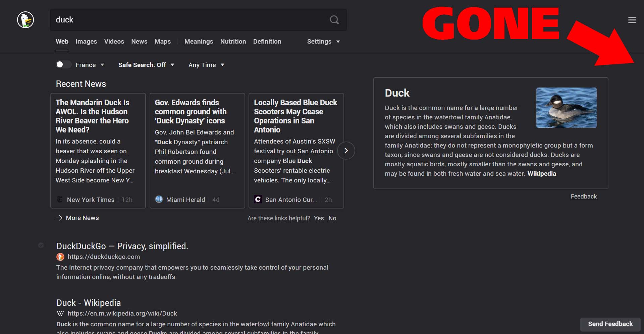The width and height of the screenshot is (644, 334).
Task: Click the Mandarin Duck article summary text
Action: [x=95, y=161]
